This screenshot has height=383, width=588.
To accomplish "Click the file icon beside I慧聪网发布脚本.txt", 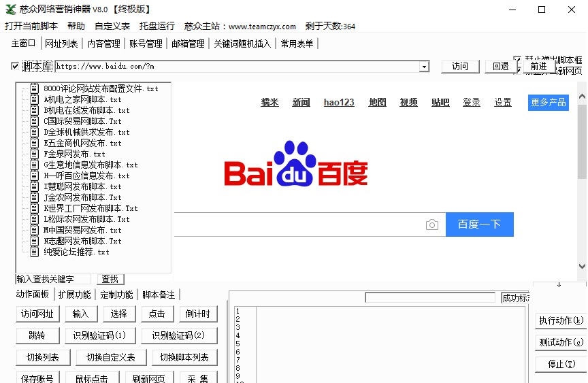I will pyautogui.click(x=34, y=186).
